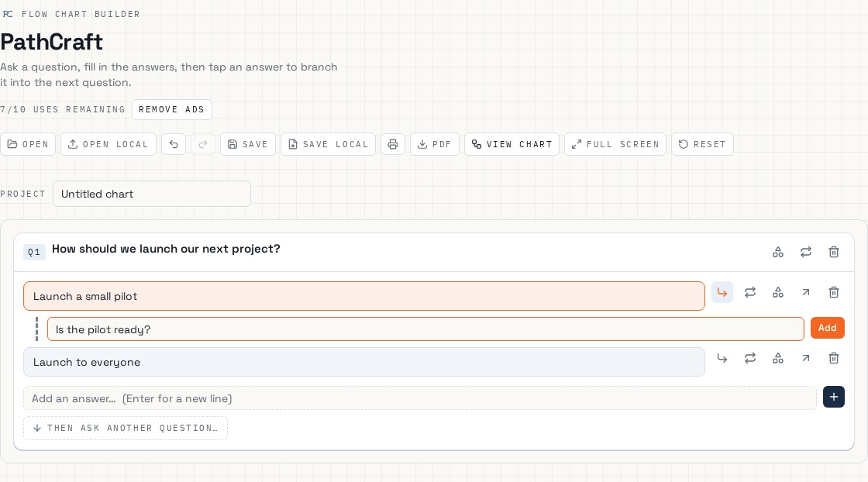Click swap icon on Q1 question header
Image resolution: width=868 pixels, height=482 pixels.
[806, 253]
